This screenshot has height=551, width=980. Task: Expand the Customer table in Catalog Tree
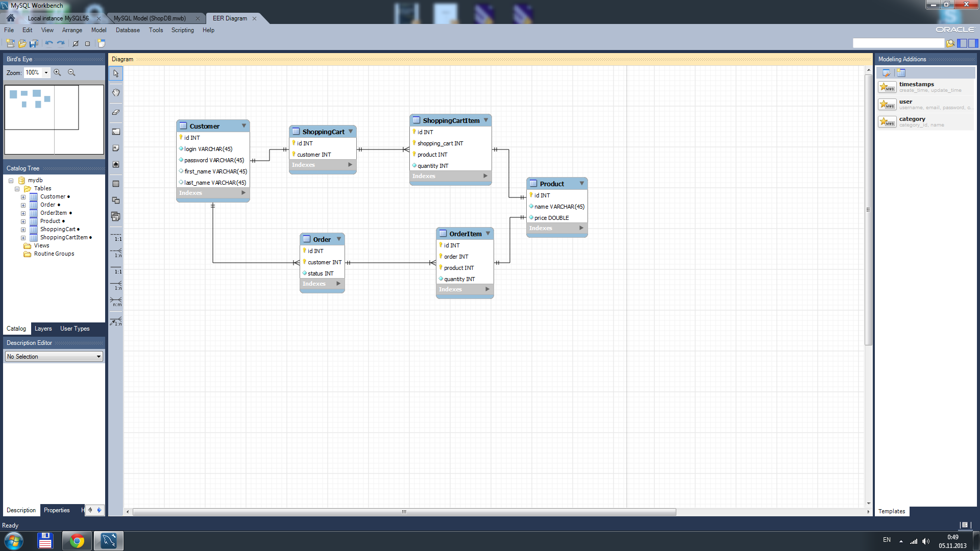coord(23,197)
